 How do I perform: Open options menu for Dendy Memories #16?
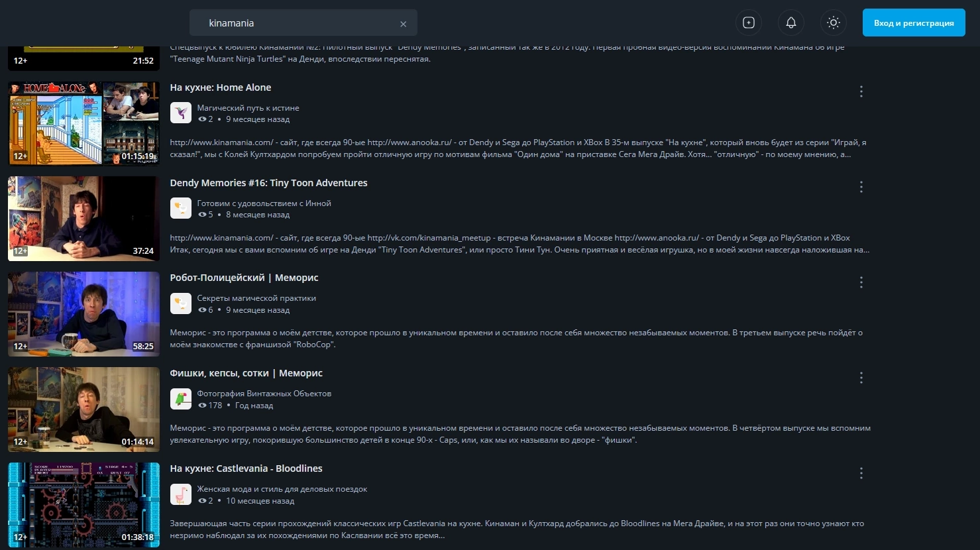pyautogui.click(x=861, y=187)
